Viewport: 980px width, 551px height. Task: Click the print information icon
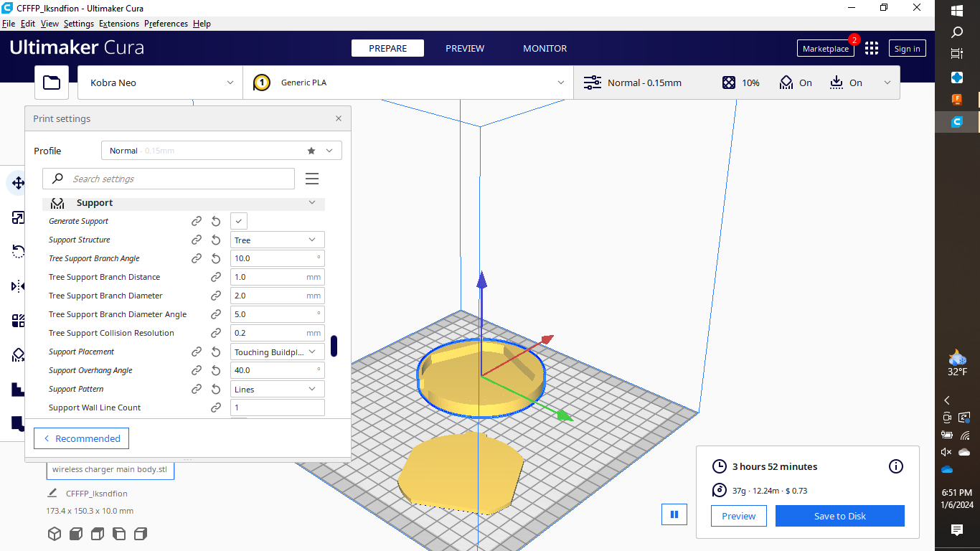point(896,466)
